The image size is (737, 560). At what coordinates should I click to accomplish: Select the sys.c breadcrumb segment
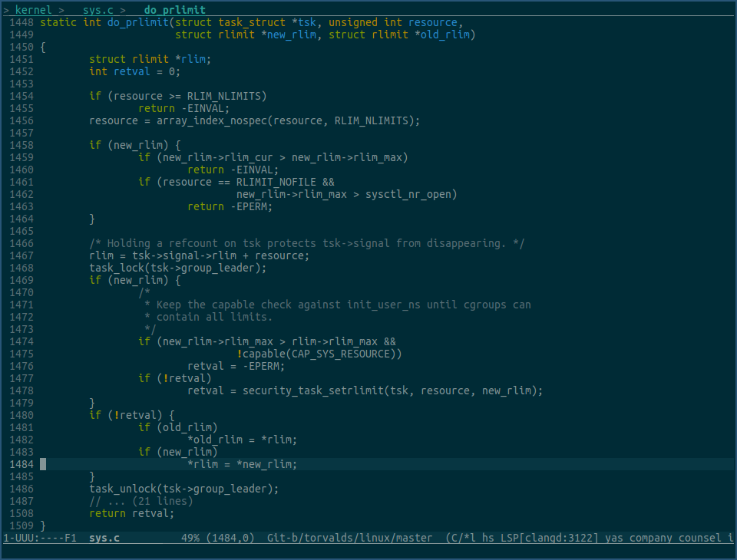[97, 10]
